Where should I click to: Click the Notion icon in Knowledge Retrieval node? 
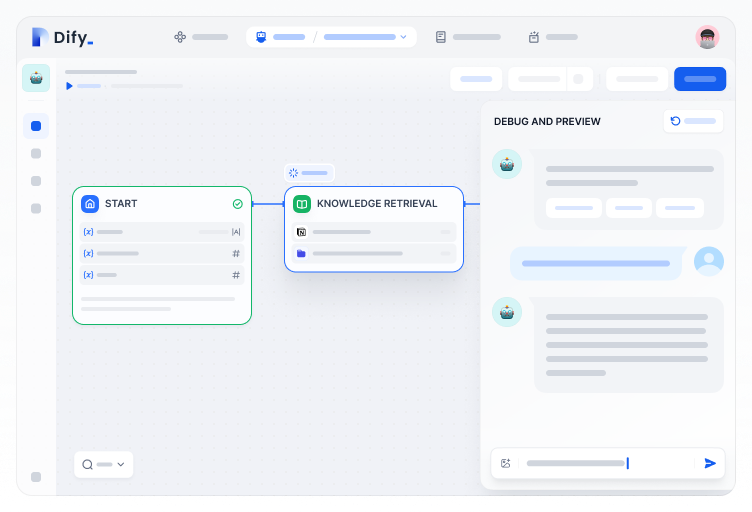click(x=301, y=232)
